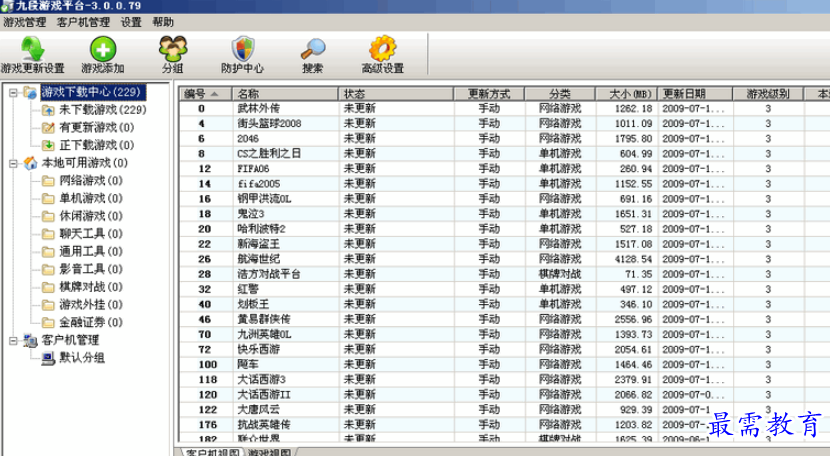Open the 高级设置 gear icon
Screen dimensions: 830x456
(x=383, y=49)
